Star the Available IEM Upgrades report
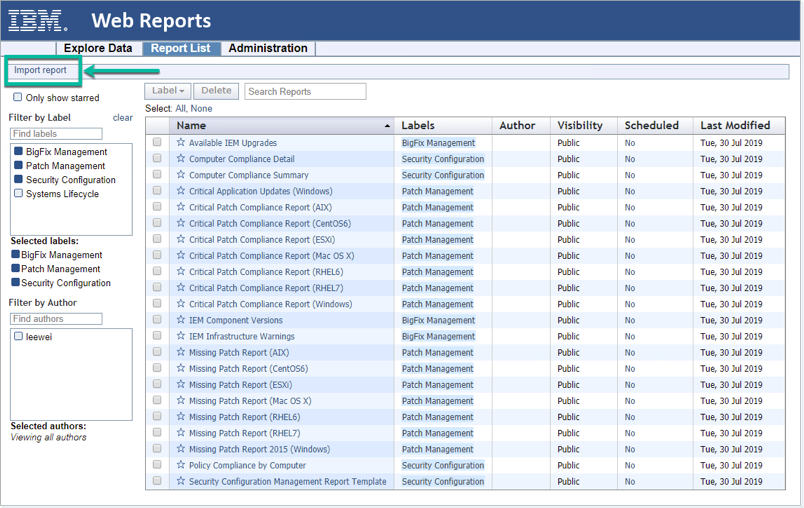 pyautogui.click(x=180, y=143)
